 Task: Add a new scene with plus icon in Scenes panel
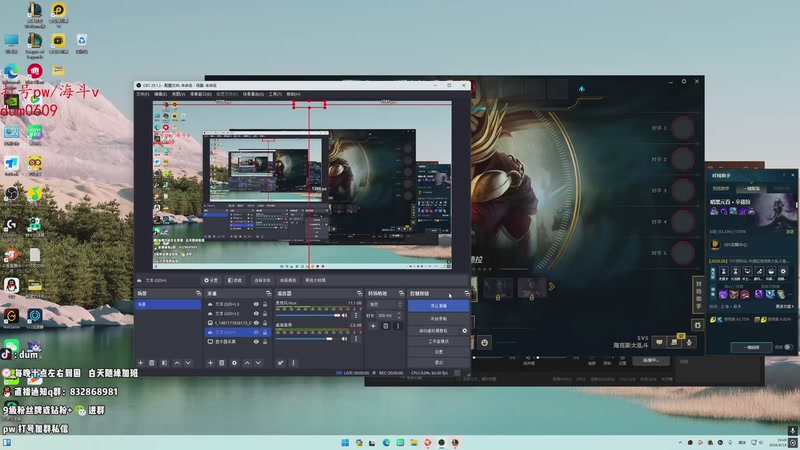(x=140, y=363)
